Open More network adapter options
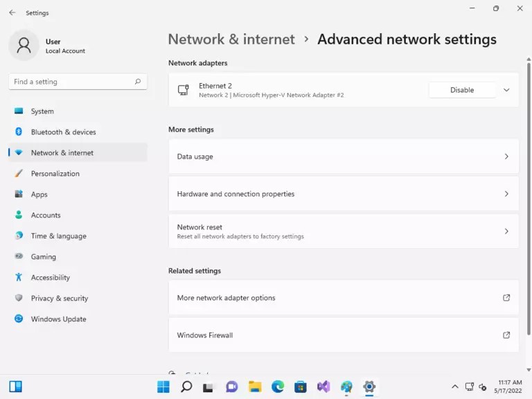532x399 pixels. point(344,298)
